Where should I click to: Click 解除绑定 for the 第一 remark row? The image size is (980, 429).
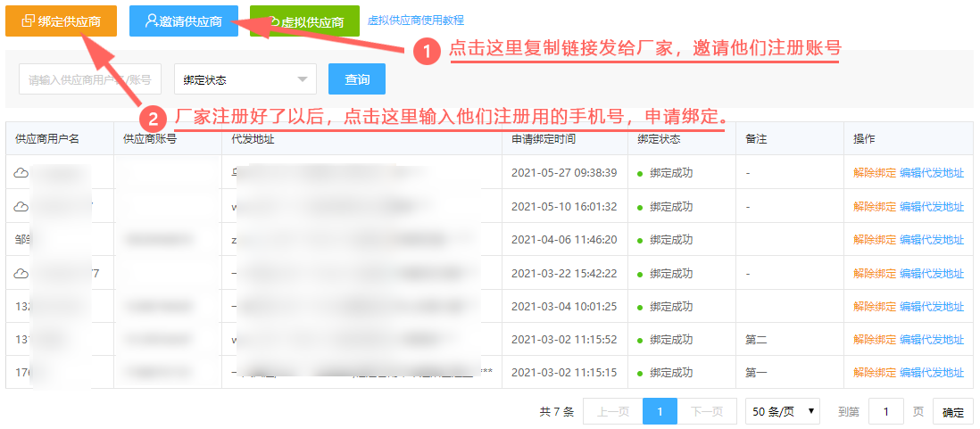(x=875, y=373)
